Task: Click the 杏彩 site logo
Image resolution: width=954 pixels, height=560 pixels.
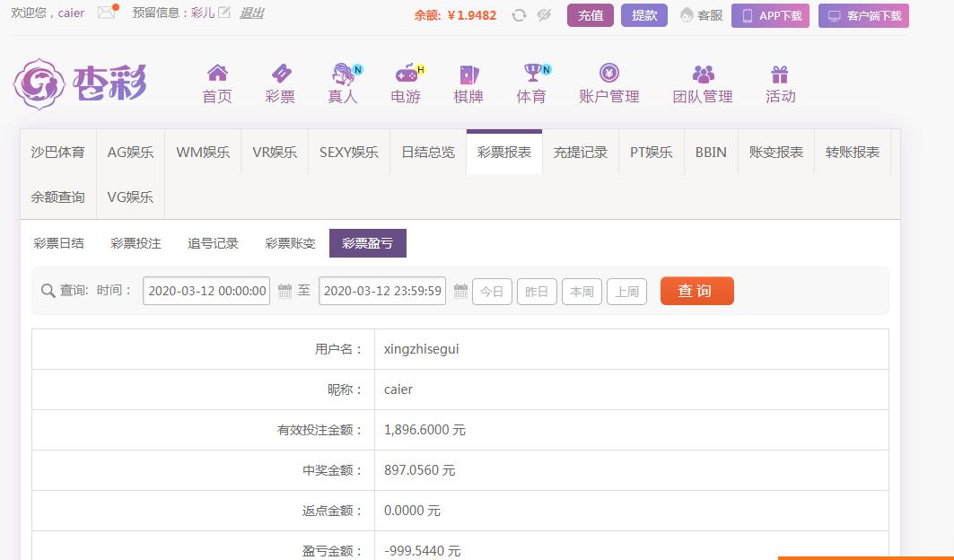Action: tap(80, 83)
